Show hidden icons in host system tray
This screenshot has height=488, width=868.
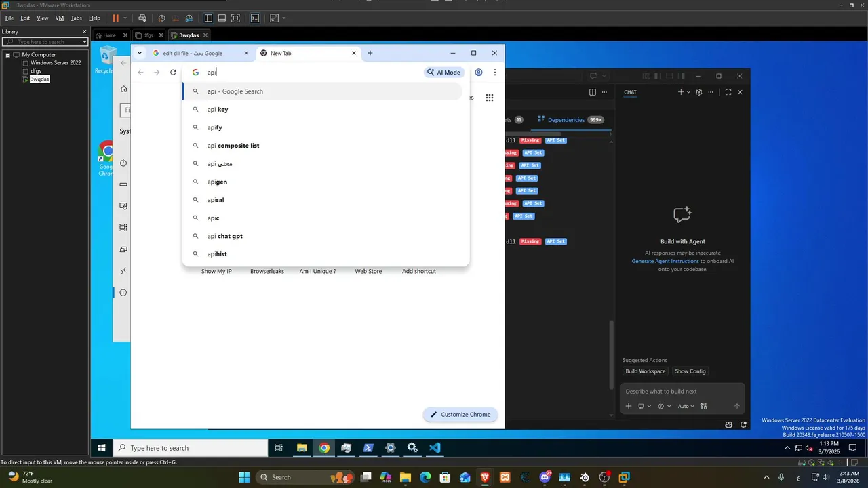(767, 477)
